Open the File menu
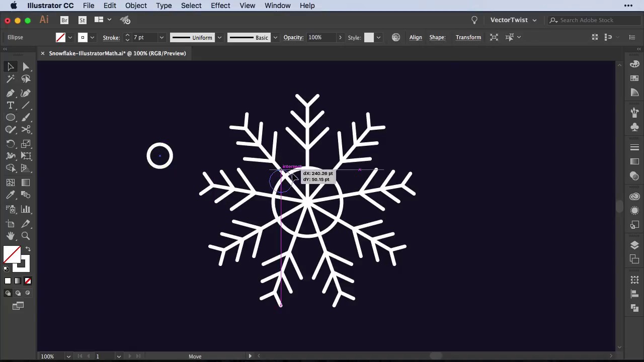This screenshot has height=362, width=644. (89, 6)
